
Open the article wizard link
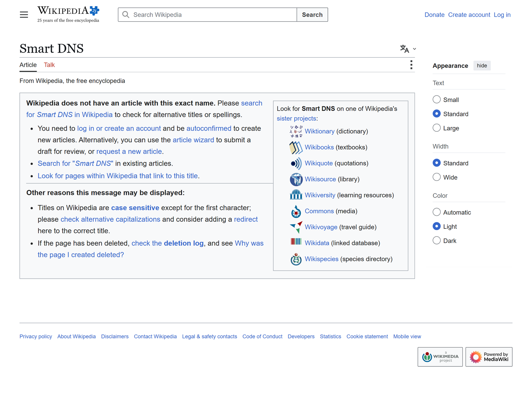click(193, 140)
